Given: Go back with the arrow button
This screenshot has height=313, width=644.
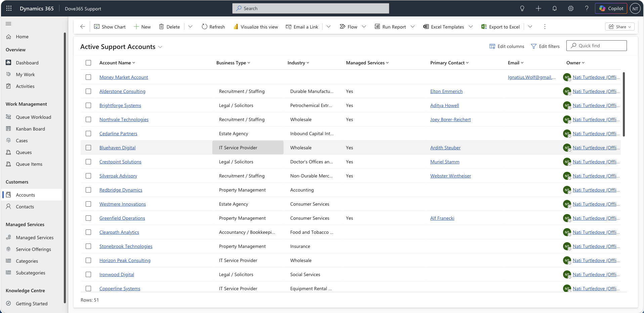Looking at the screenshot, I should pos(83,27).
